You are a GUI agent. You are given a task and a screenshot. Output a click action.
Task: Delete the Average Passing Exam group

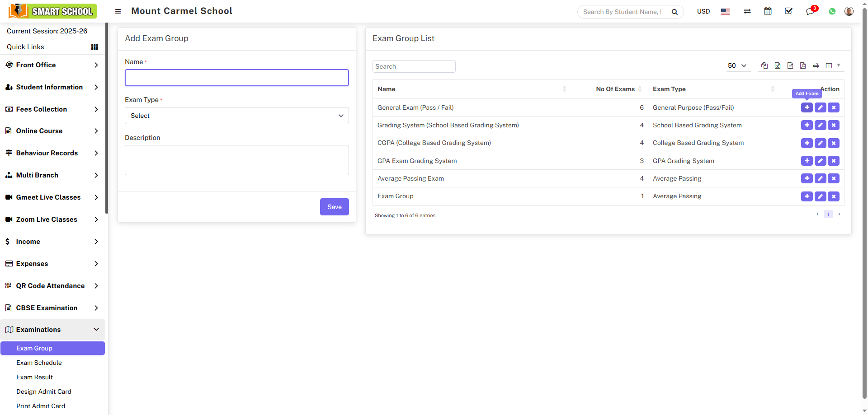pyautogui.click(x=834, y=178)
